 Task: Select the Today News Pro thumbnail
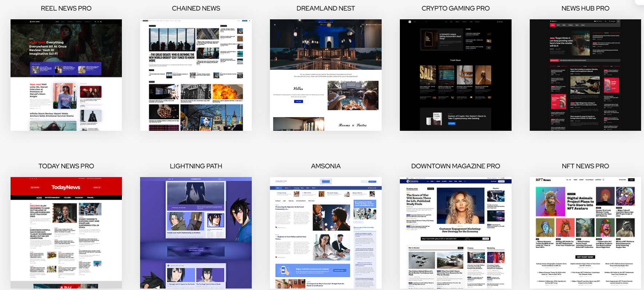[x=66, y=233]
